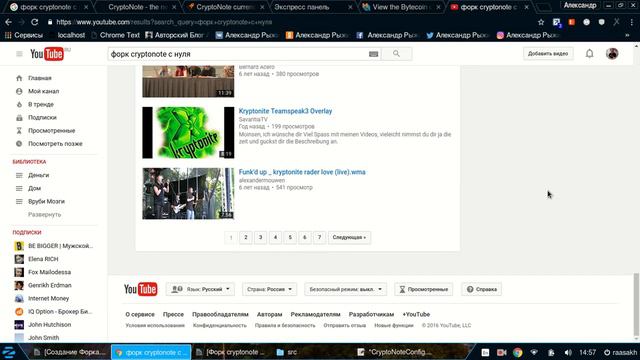
Task: Open Подписки in the sidebar
Action: click(42, 117)
